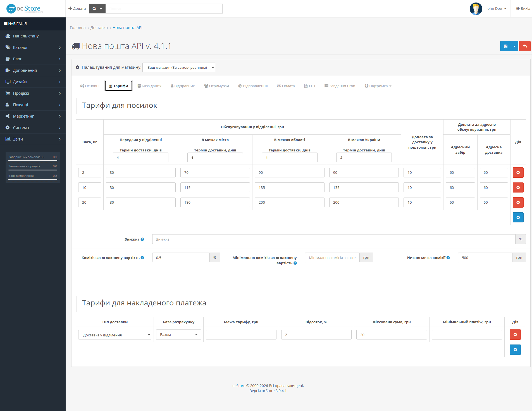Open the store settings dropdown

tap(179, 67)
